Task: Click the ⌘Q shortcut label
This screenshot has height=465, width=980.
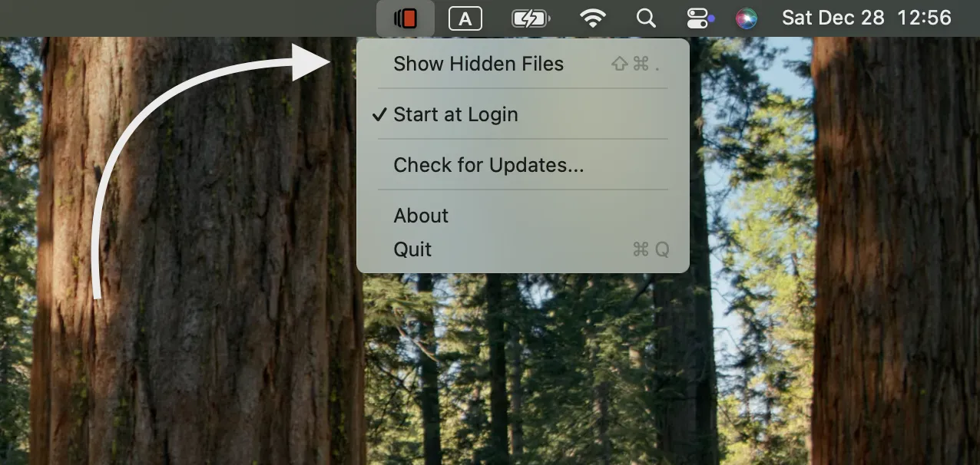Action: 651,249
